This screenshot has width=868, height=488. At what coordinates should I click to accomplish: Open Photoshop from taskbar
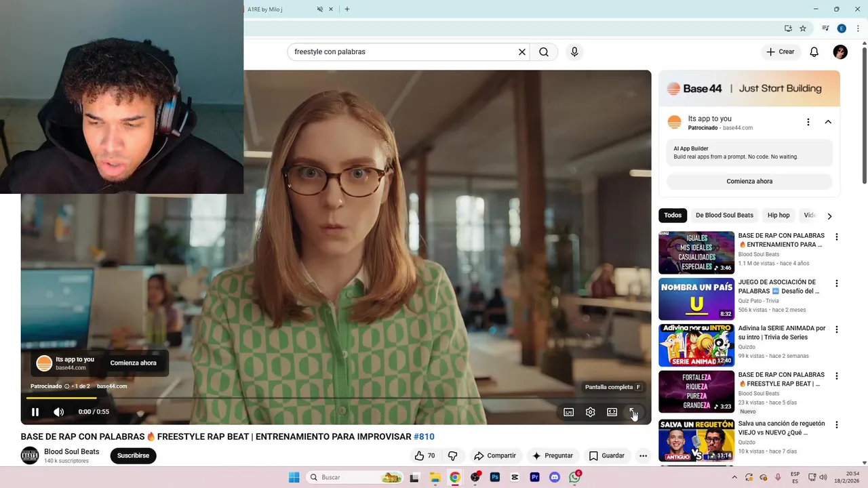point(495,477)
